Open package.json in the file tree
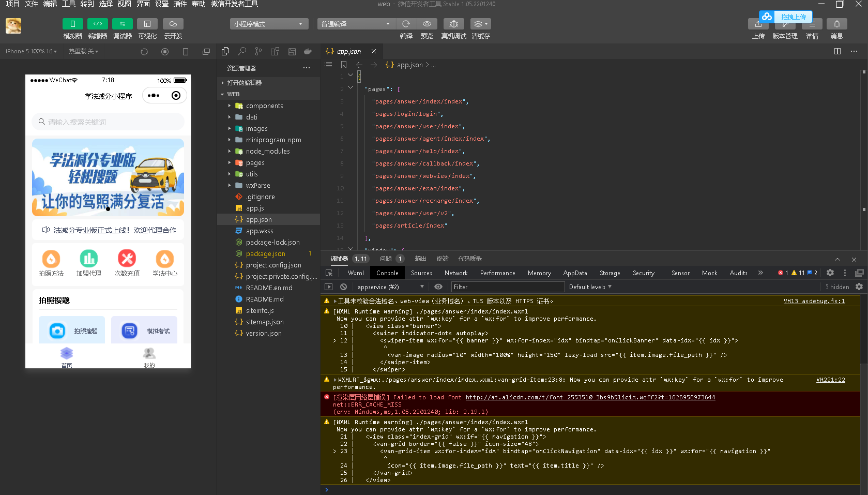 coord(265,253)
